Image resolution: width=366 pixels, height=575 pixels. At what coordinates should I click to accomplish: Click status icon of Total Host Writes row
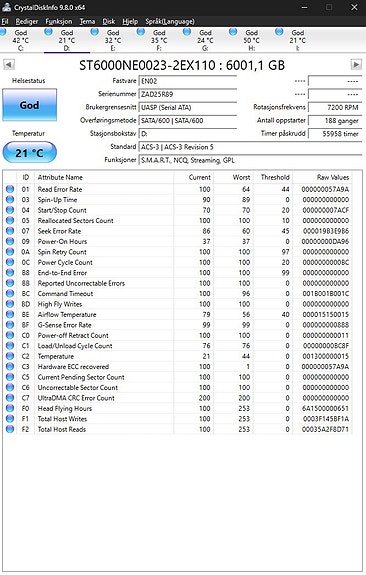(x=10, y=419)
